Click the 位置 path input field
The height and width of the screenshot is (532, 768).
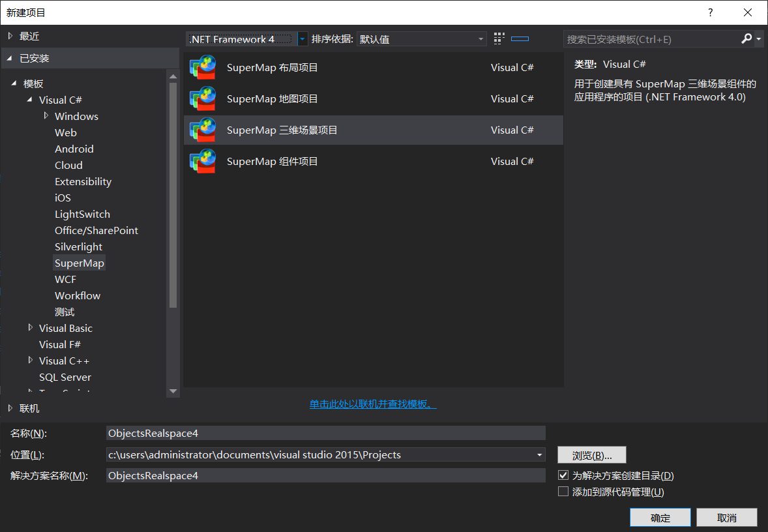coord(321,454)
